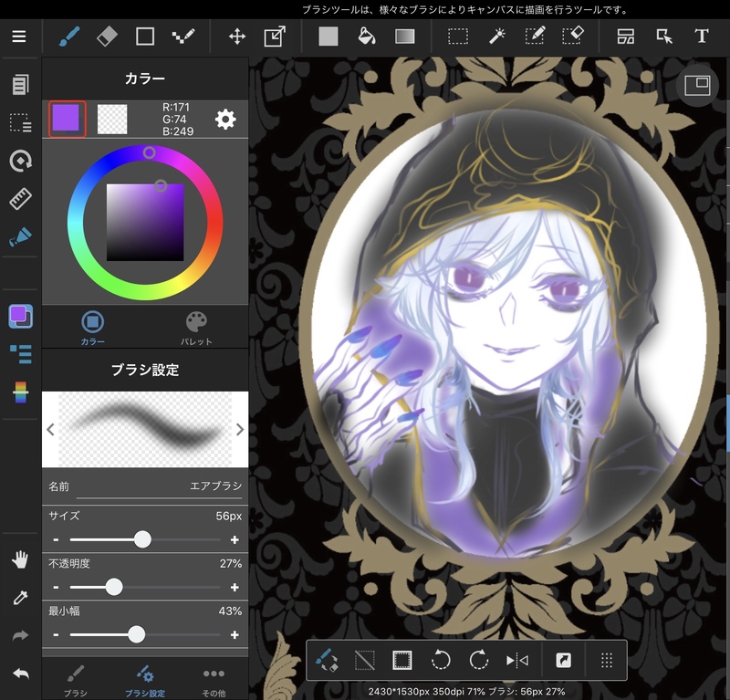The height and width of the screenshot is (700, 730).
Task: Click the select all icon in bottom bar
Action: [402, 661]
